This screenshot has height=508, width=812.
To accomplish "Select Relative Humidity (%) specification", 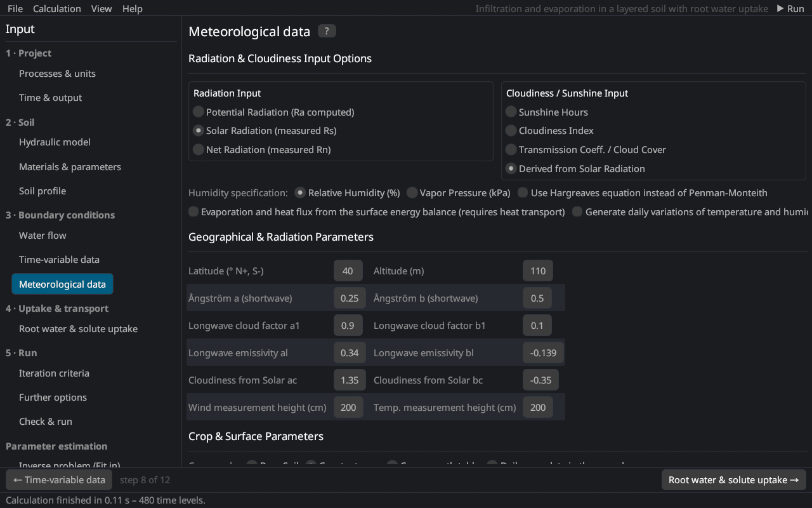I will (348, 193).
